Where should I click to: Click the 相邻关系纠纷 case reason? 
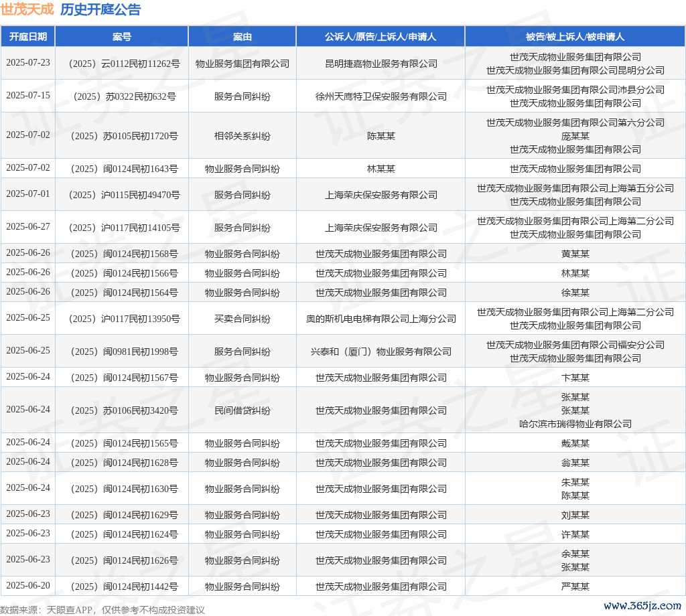(243, 136)
